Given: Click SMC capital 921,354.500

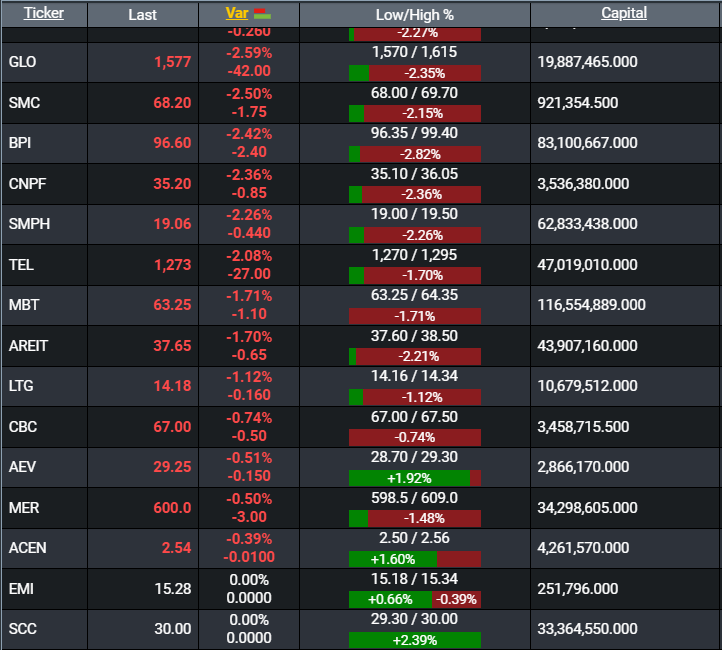Looking at the screenshot, I should [578, 103].
